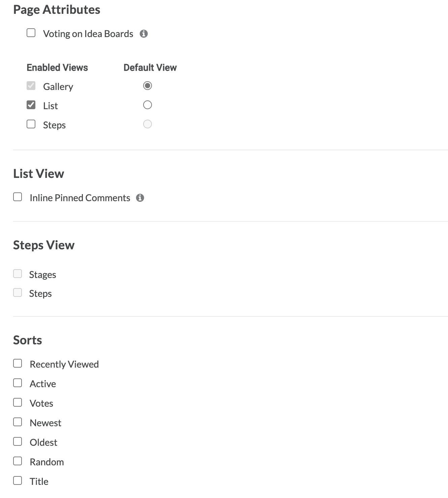Viewport: 448px width, 498px height.
Task: Select List as the default view
Action: pyautogui.click(x=148, y=105)
